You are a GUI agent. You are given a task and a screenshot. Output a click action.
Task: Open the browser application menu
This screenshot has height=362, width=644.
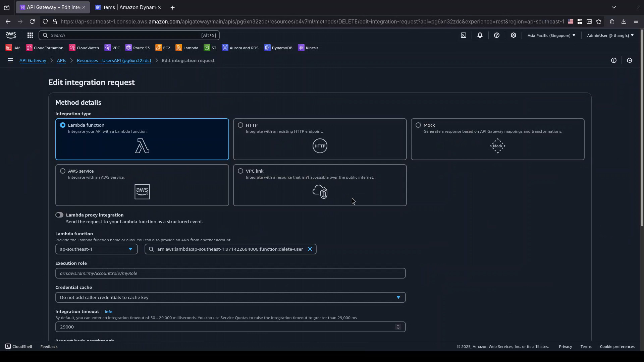coord(636,21)
